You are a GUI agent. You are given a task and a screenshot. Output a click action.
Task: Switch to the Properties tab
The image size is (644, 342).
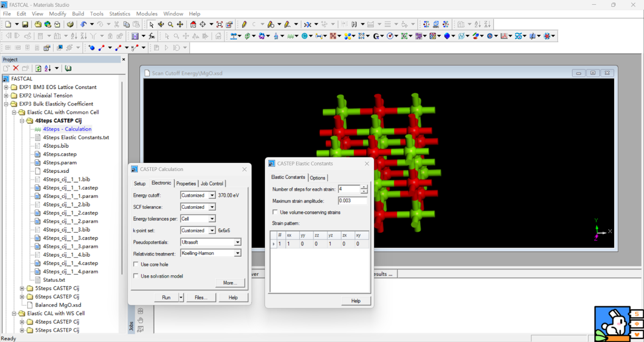(186, 184)
